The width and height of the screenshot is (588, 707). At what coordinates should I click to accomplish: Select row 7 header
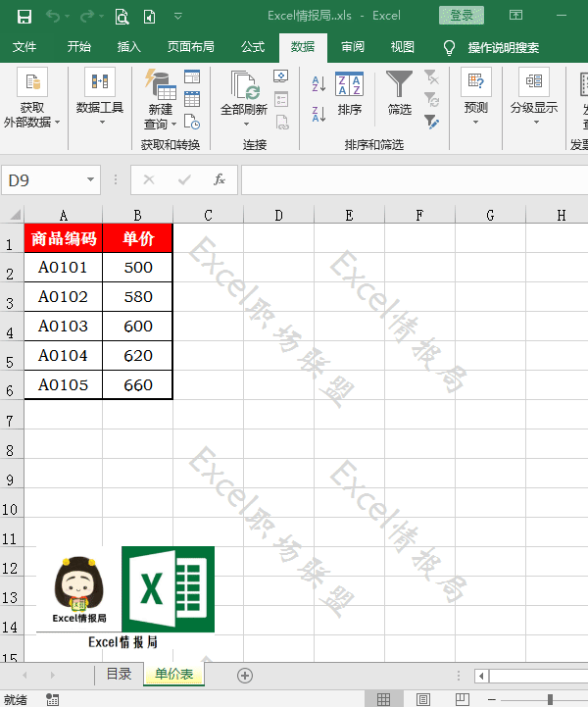click(11, 415)
